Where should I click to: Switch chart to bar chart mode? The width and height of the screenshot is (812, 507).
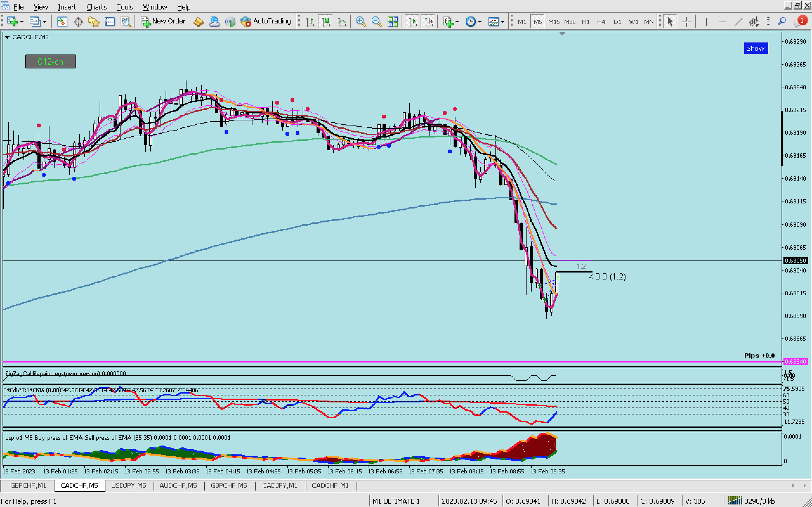pyautogui.click(x=310, y=22)
